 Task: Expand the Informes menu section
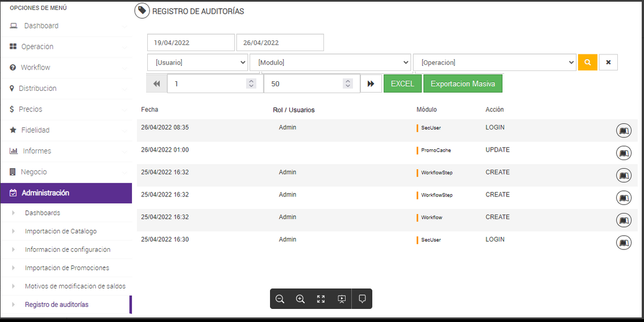pos(66,151)
